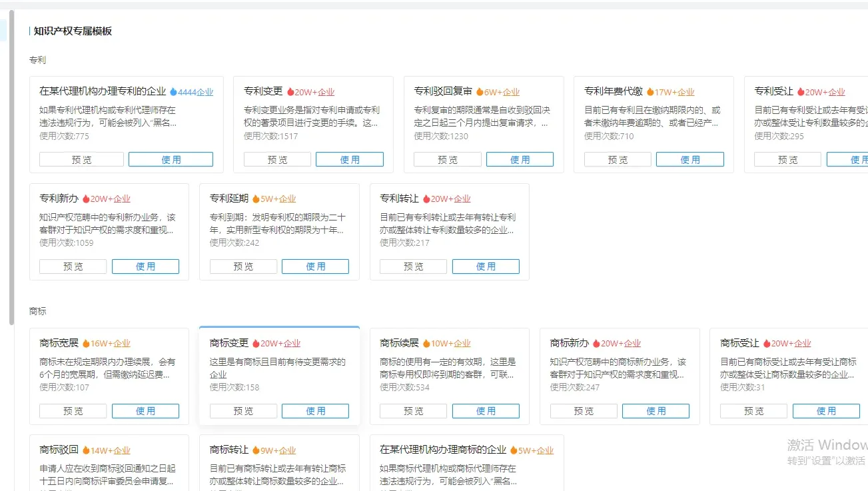Click the vertical scrollbar thumb on the left
Screen dimensions: 868x491
pos(11,168)
